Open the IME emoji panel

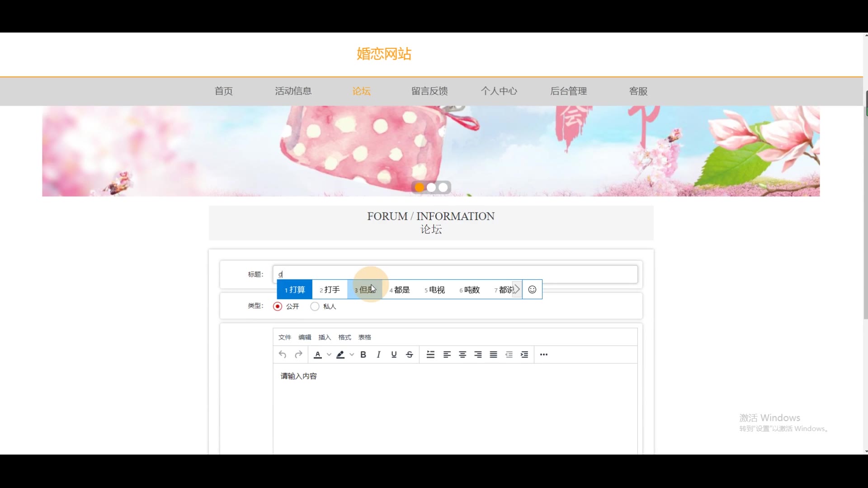coord(532,290)
